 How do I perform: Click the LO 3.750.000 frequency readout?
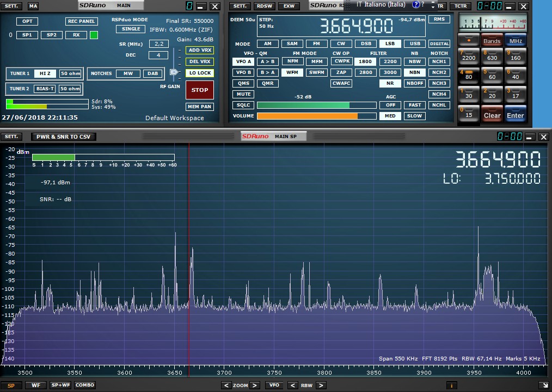tap(492, 178)
